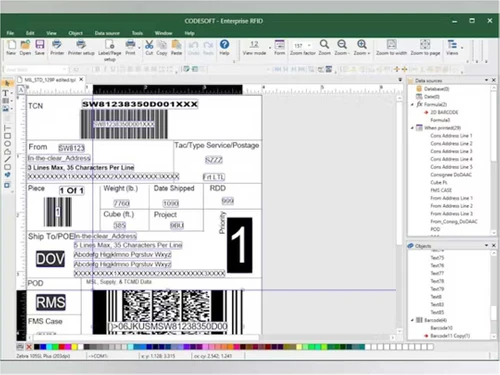This screenshot has width=500, height=375.
Task: Close the Data sources panel
Action: pyautogui.click(x=494, y=80)
